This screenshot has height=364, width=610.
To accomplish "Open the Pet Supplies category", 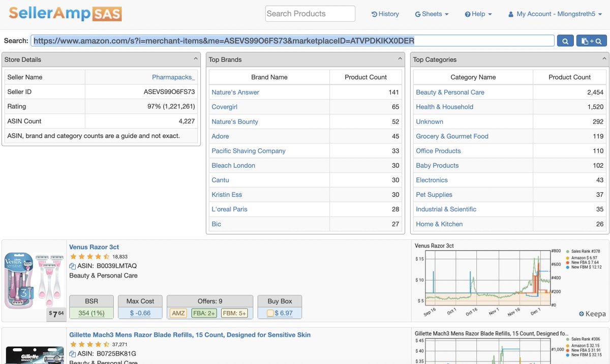I will point(434,195).
